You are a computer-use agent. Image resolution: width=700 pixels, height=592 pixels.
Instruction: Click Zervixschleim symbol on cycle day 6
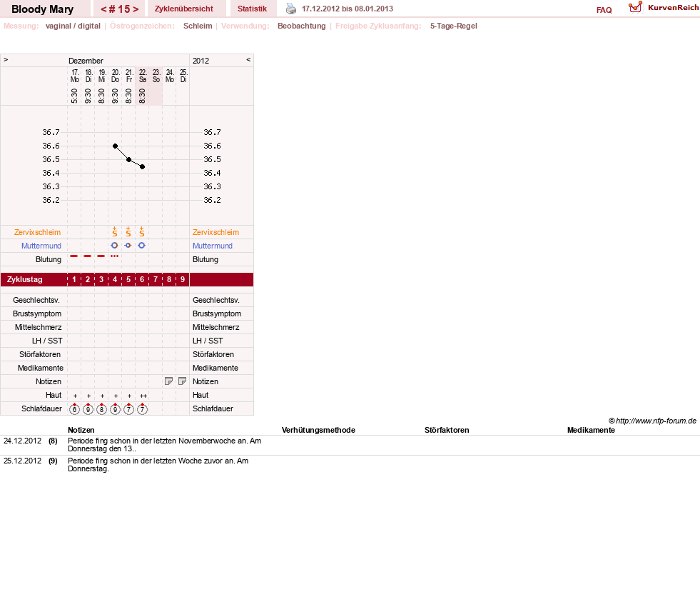pyautogui.click(x=141, y=231)
